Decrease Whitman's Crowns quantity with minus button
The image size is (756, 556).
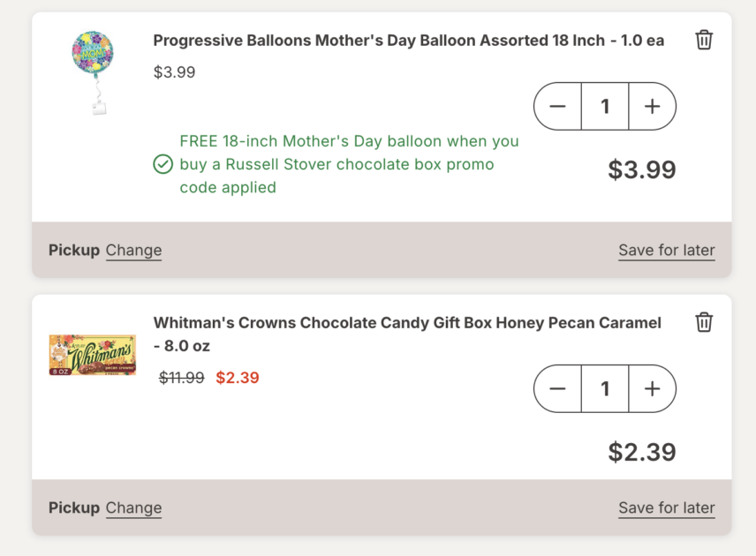tap(557, 388)
